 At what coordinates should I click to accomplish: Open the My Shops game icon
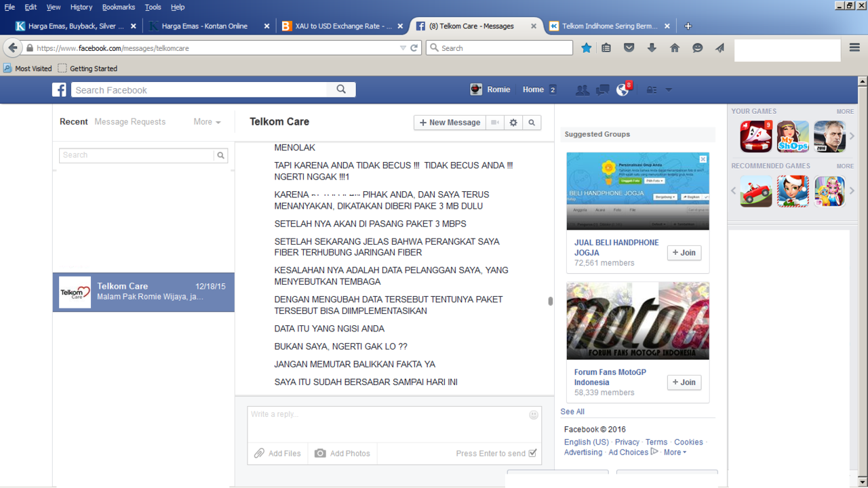793,136
